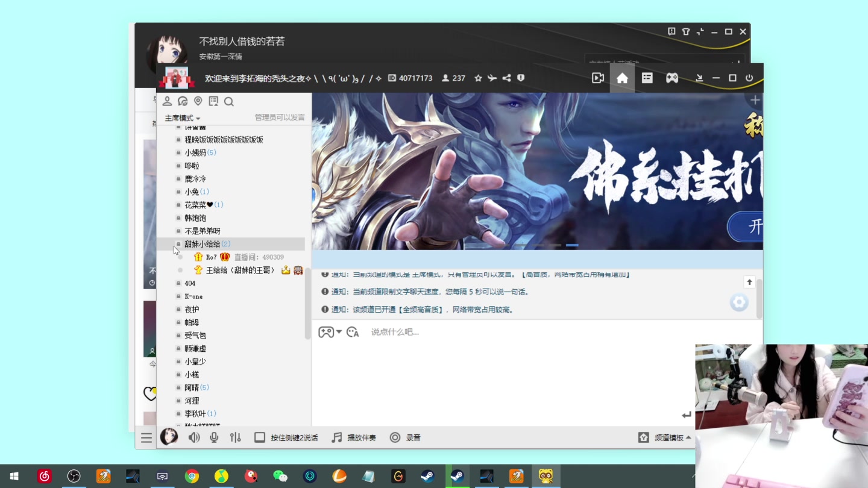Open the 主席模式 dropdown
The image size is (868, 488).
(182, 118)
